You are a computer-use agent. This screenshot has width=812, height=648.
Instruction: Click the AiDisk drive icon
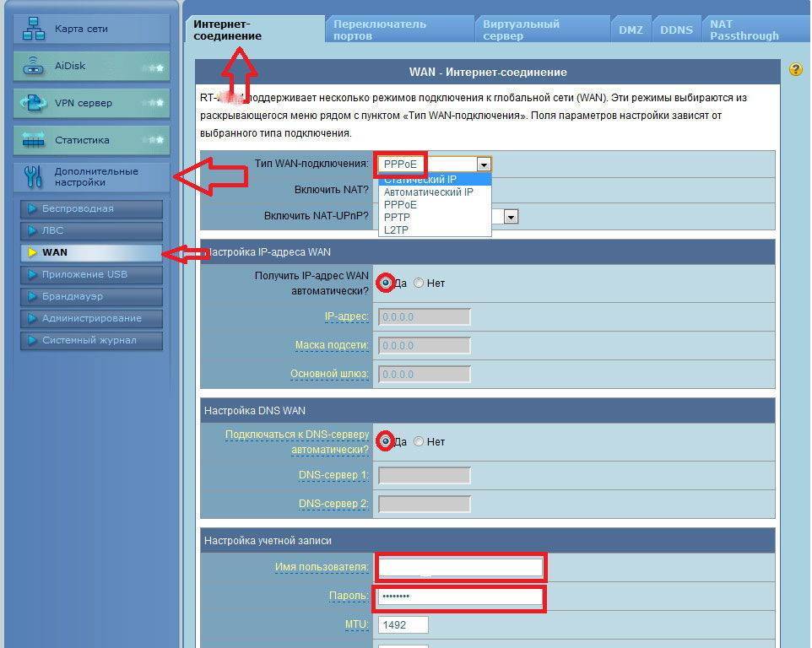34,66
